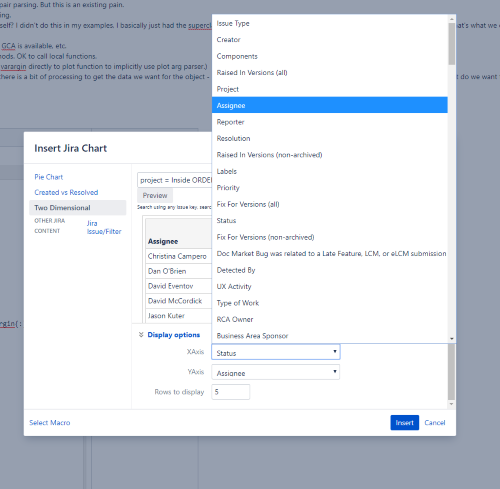The height and width of the screenshot is (489, 500).
Task: Choose the highlighted Assignee option
Action: coord(330,105)
